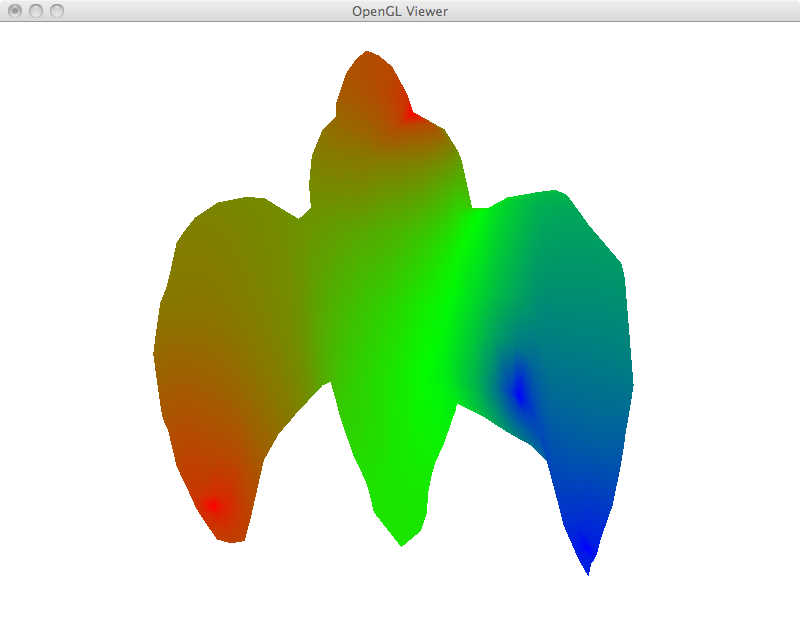Minimize the OpenGL Viewer window
Screen dimensions: 800x622
click(36, 11)
